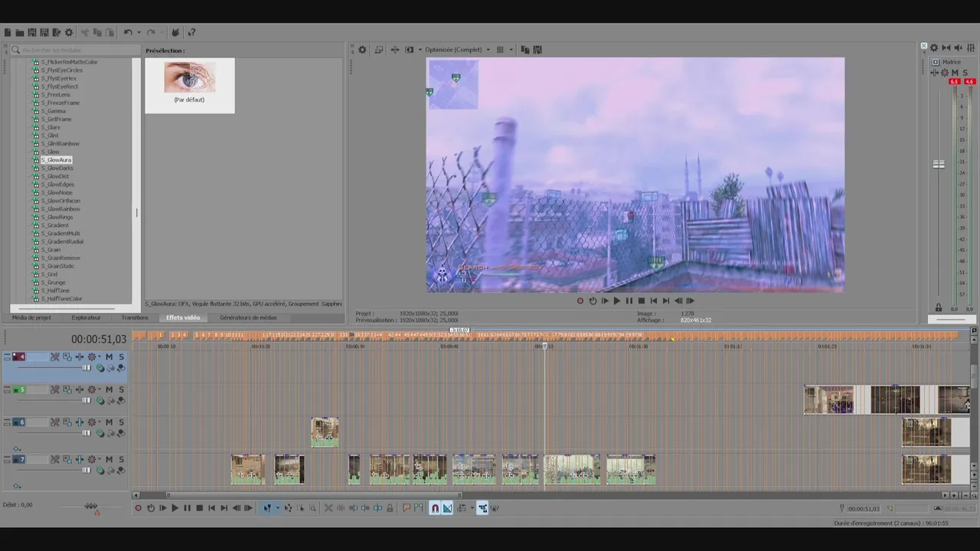Click the Cut scissors icon
This screenshot has width=980, height=551.
pyautogui.click(x=85, y=32)
